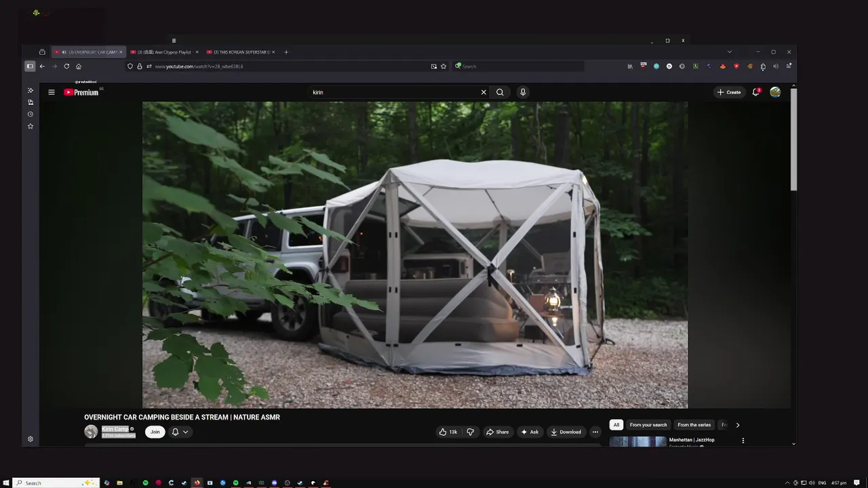Viewport: 868px width, 488px height.
Task: Click inside the YouTube search field
Action: coord(395,92)
